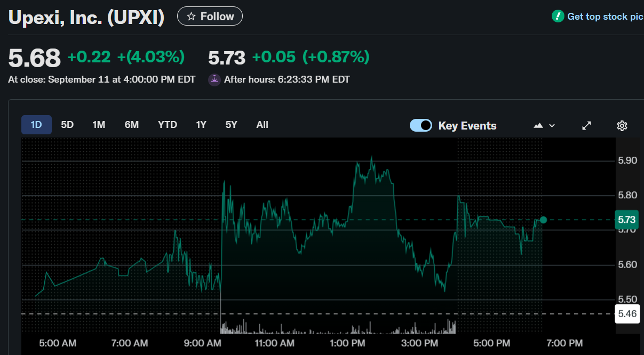Screen dimensions: 644x355
Task: Click the 9:00 AM axis label
Action: (202, 343)
